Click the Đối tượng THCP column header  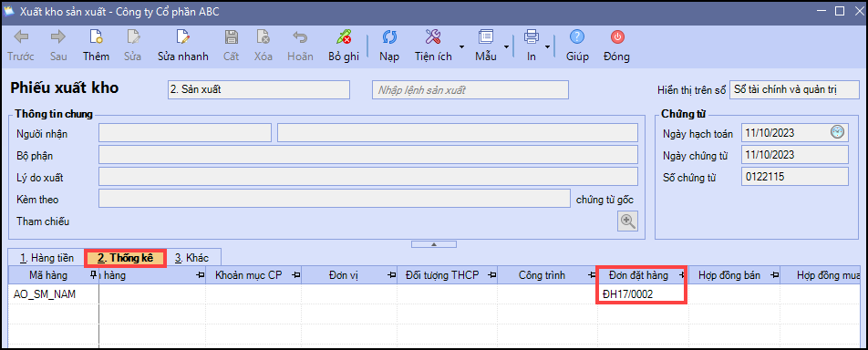[448, 275]
